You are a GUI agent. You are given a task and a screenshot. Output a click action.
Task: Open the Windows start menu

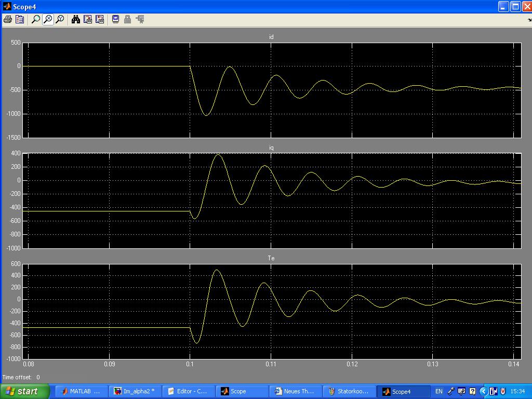(24, 391)
